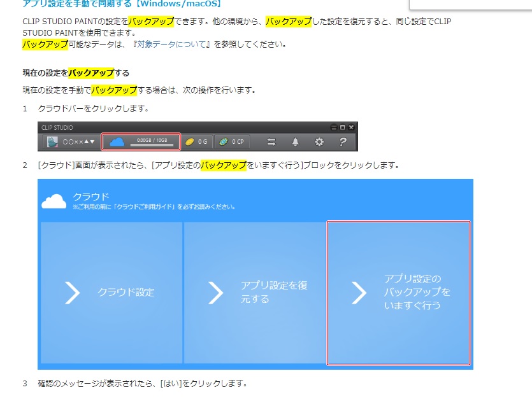Open notifications with the bell icon
The width and height of the screenshot is (532, 399).
tap(296, 142)
